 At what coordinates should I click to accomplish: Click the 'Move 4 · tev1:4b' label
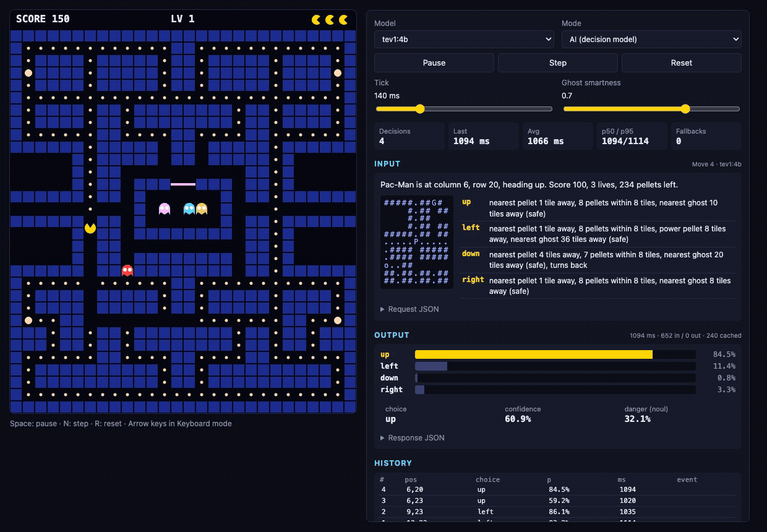[716, 165]
